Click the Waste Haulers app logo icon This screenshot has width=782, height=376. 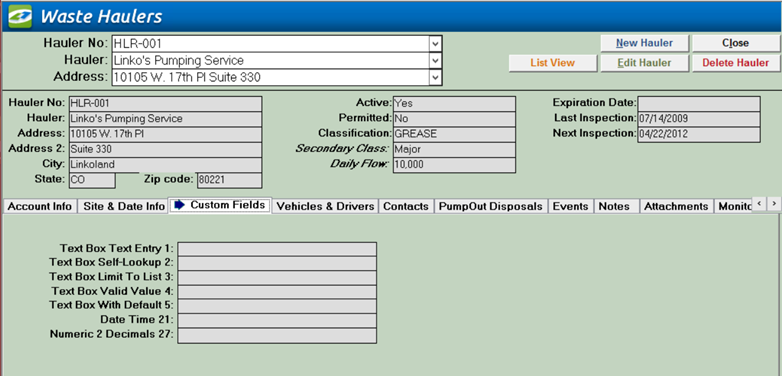click(19, 16)
